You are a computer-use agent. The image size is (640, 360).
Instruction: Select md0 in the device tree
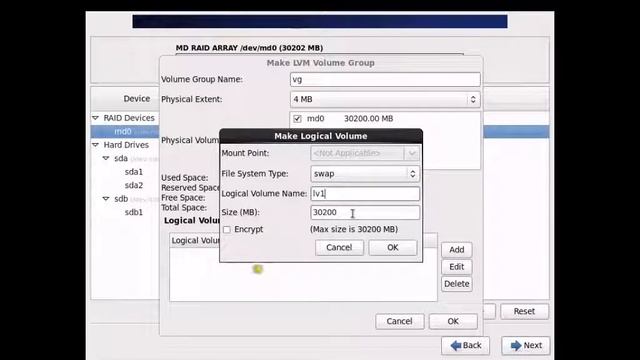click(123, 131)
